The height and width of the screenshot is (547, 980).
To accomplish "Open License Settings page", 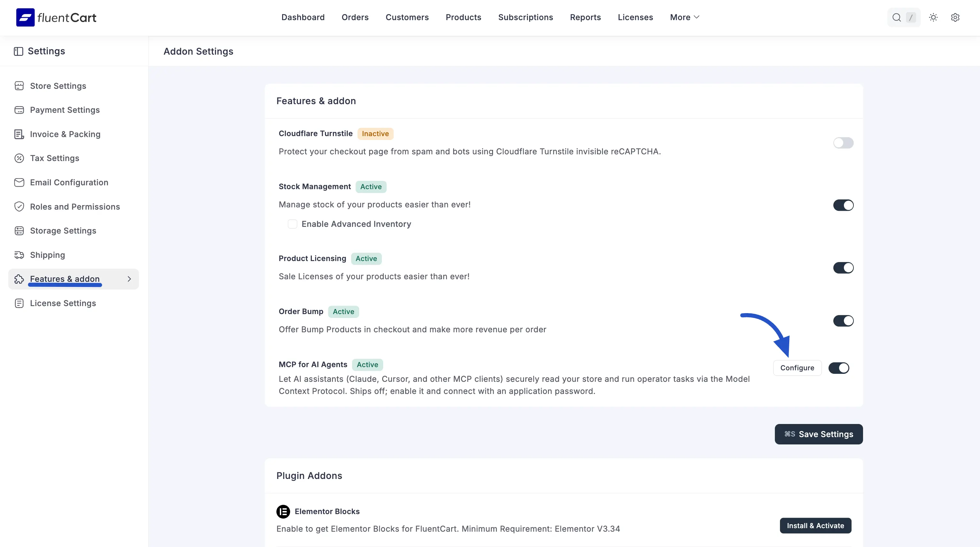I will click(63, 303).
